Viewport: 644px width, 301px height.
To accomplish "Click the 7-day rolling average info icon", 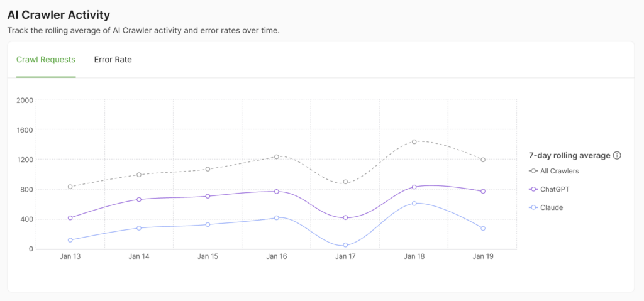I will [617, 156].
